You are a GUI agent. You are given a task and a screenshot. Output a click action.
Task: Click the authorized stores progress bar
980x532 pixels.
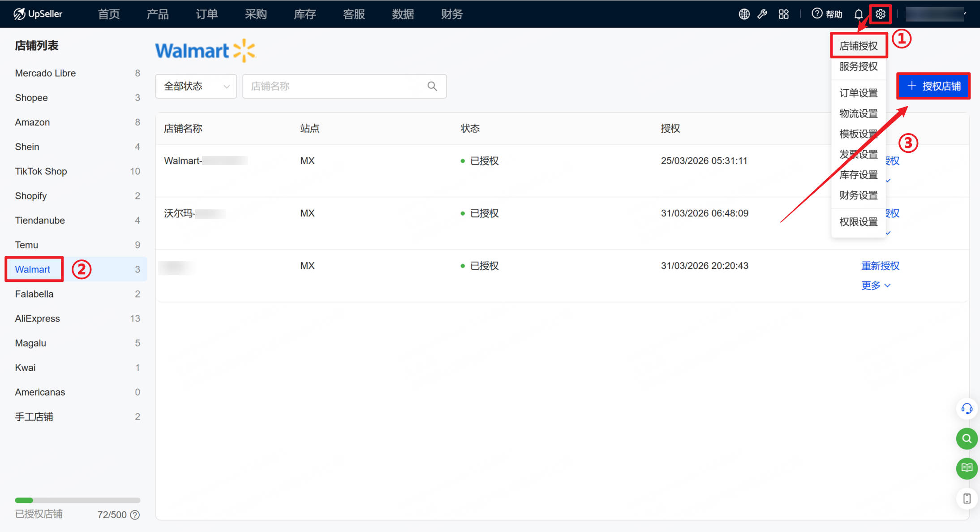coord(77,500)
